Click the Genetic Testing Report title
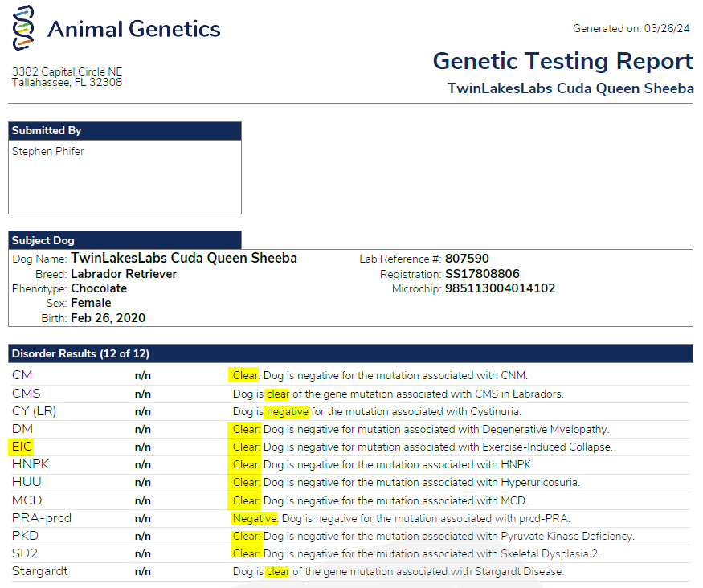703x588 pixels. click(x=562, y=61)
